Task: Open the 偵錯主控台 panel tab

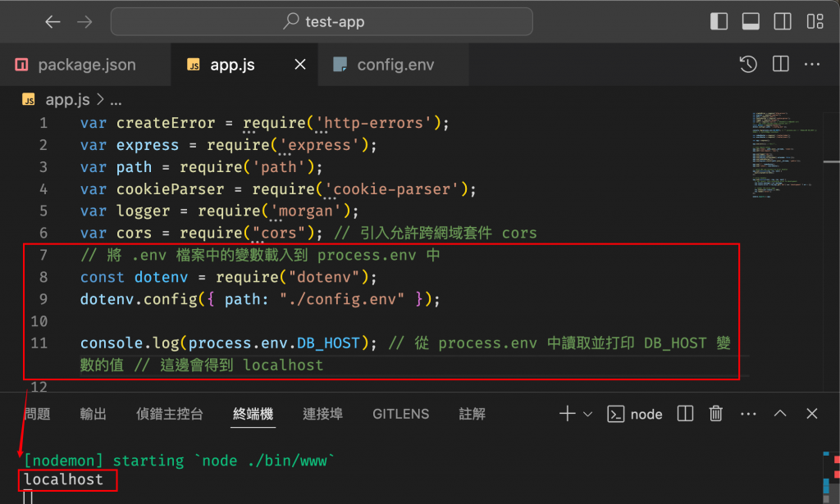Action: click(x=169, y=414)
